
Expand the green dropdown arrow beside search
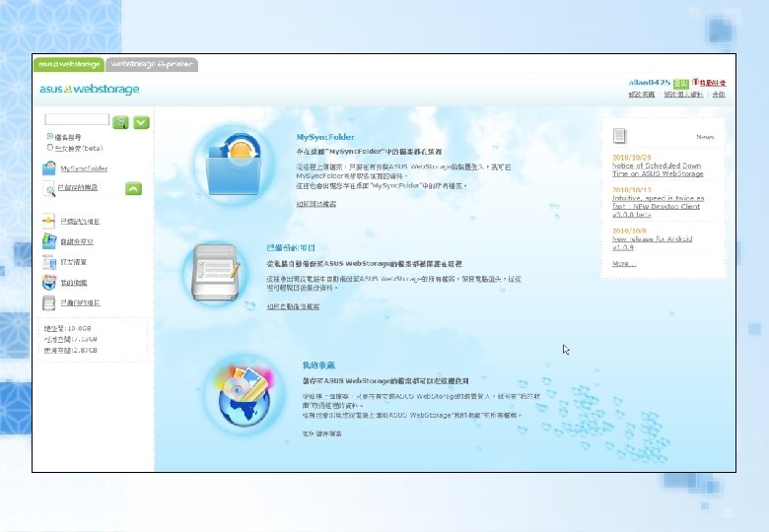pyautogui.click(x=141, y=122)
